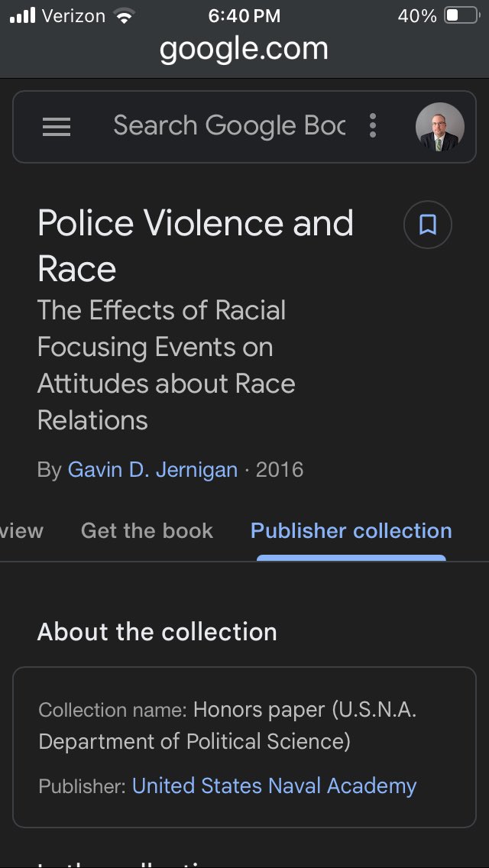Bookmark this book with the save icon

(428, 225)
